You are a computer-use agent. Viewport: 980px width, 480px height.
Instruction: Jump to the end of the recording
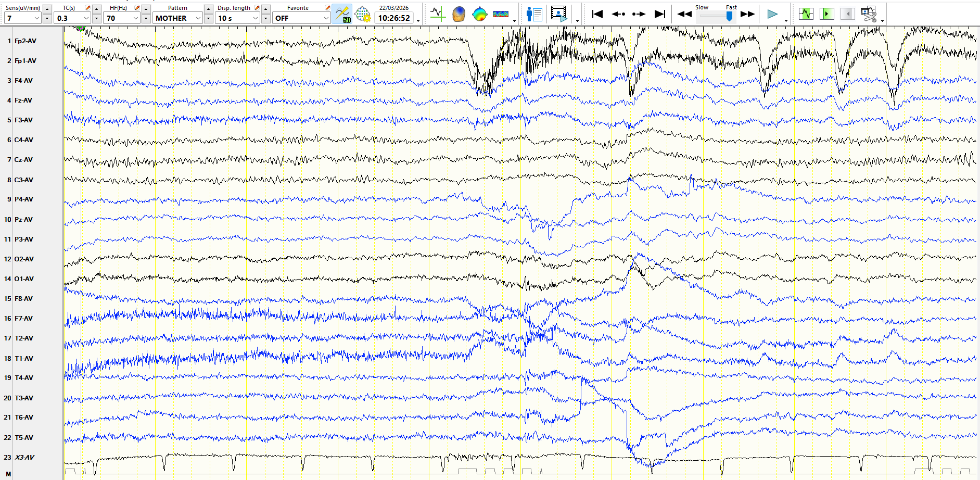pyautogui.click(x=659, y=14)
